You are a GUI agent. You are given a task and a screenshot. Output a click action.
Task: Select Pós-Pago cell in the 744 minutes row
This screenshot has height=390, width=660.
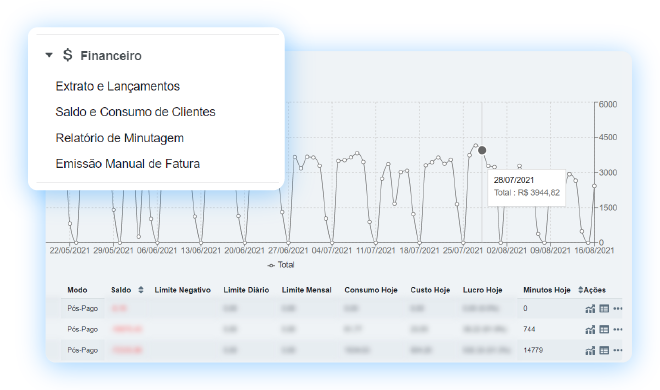pos(82,329)
